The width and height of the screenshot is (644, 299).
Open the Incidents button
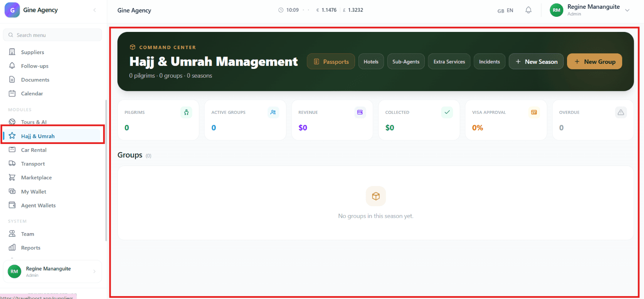pyautogui.click(x=490, y=61)
